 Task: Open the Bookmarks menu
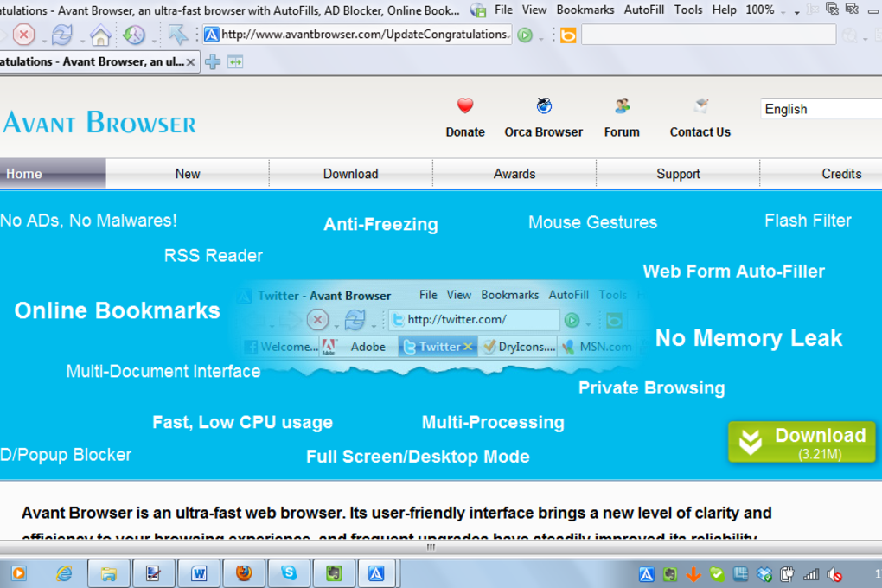(x=585, y=10)
